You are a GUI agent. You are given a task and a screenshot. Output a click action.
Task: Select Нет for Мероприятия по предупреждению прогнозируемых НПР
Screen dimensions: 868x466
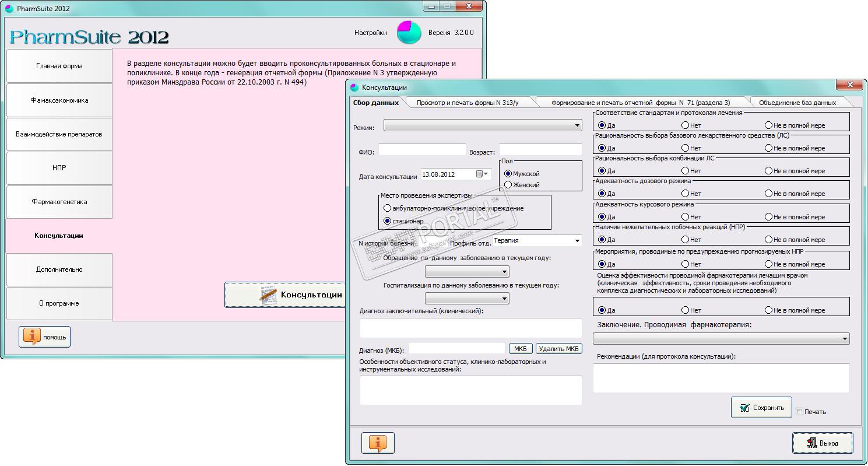686,264
